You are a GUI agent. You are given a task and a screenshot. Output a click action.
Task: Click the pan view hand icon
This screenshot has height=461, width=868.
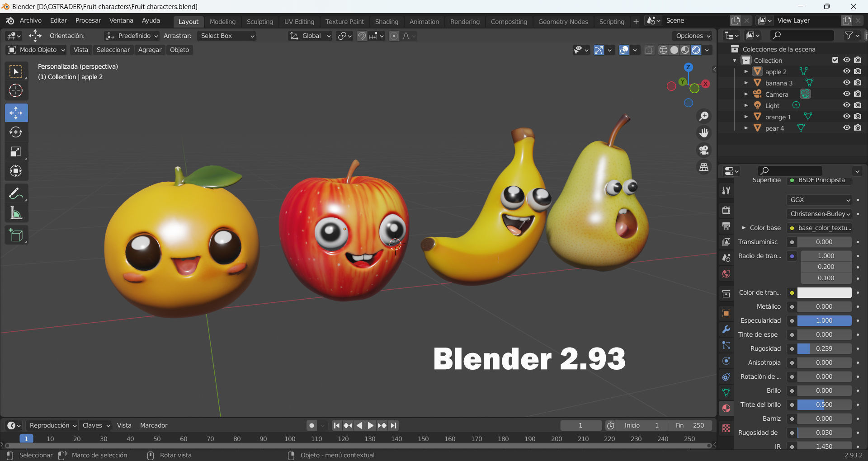click(704, 133)
